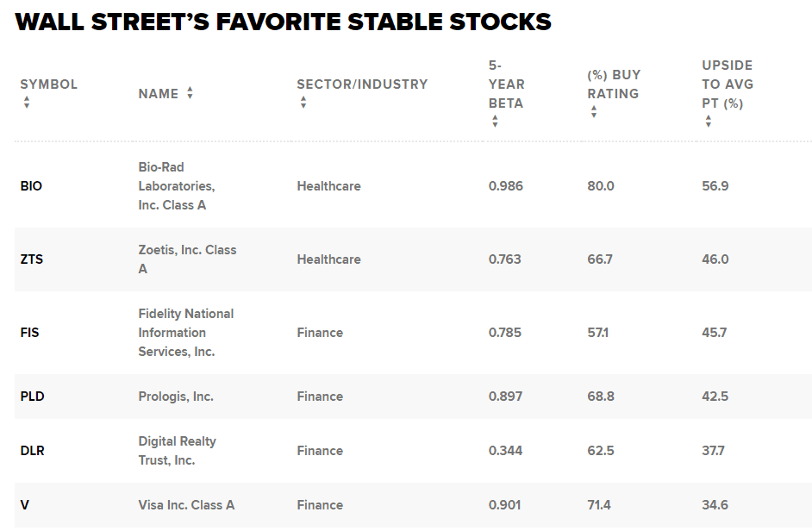Click the SYMBOL column header
The image size is (812, 531).
[48, 84]
